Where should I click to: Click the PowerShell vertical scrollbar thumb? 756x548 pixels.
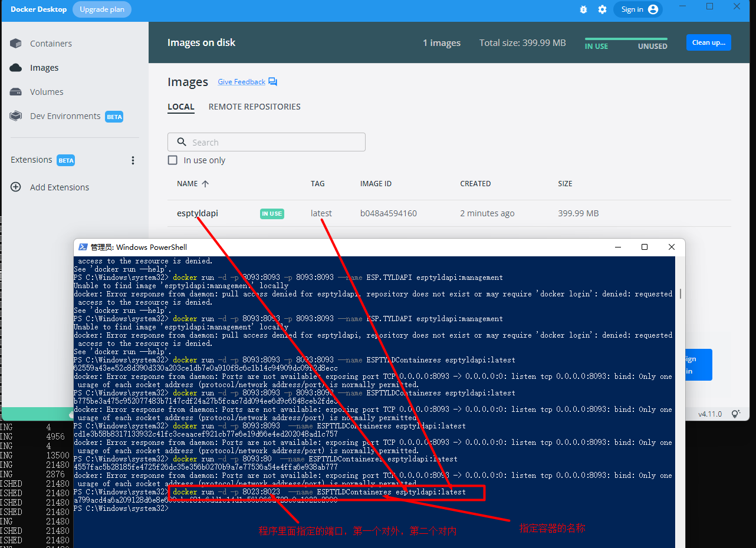point(681,293)
